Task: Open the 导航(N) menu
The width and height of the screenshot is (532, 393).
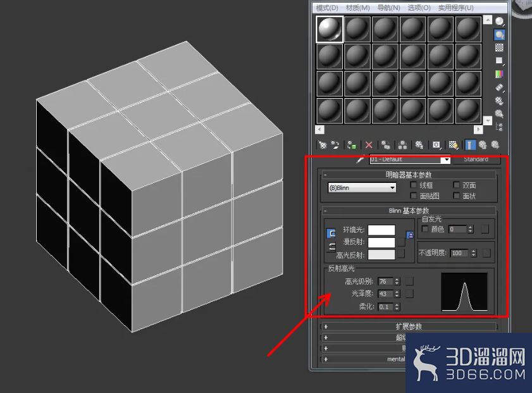Action: click(x=389, y=8)
